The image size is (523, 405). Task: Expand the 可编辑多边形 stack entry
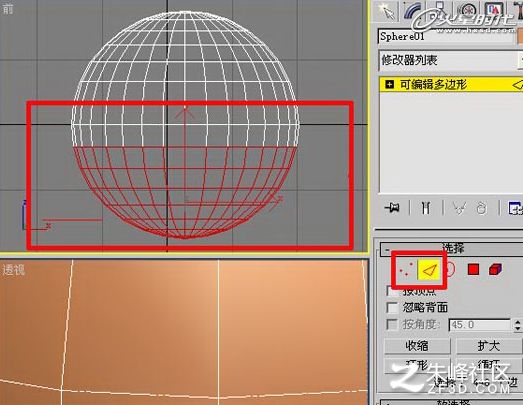click(389, 84)
